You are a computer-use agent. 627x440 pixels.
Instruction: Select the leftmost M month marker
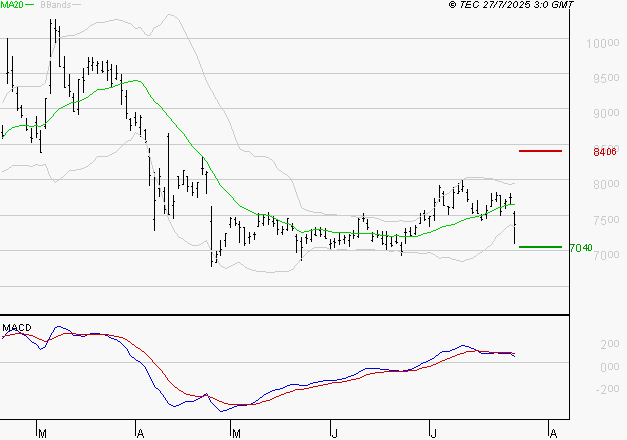41,433
